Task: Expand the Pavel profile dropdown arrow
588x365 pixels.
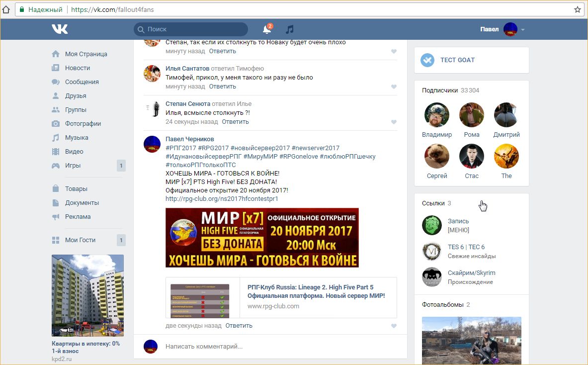Action: (522, 30)
